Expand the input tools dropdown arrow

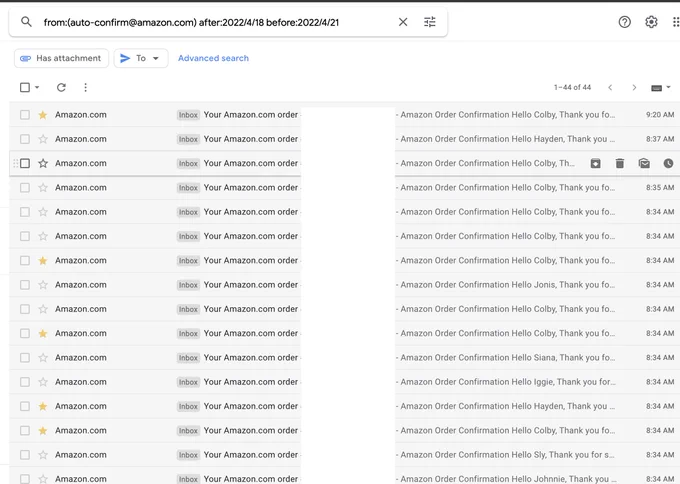(668, 88)
